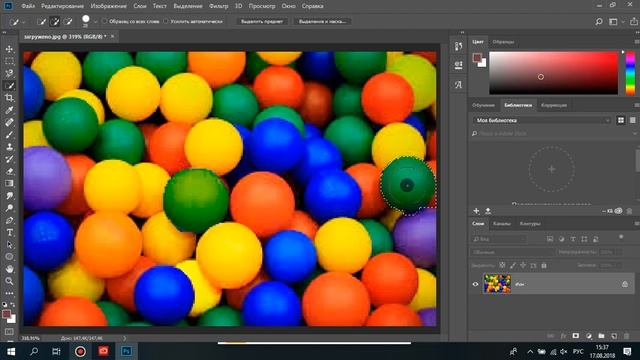The image size is (640, 360).
Task: Toggle lock all padlock icon
Action: coord(544,265)
